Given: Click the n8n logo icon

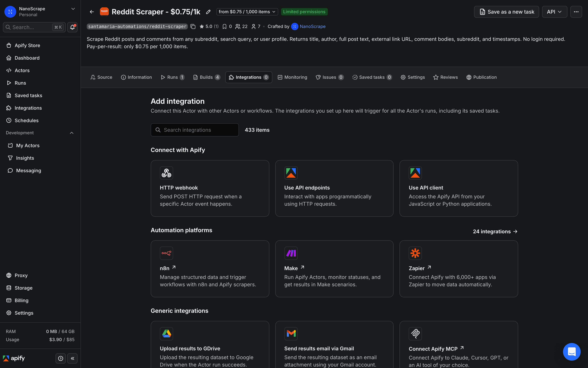Looking at the screenshot, I should point(166,253).
